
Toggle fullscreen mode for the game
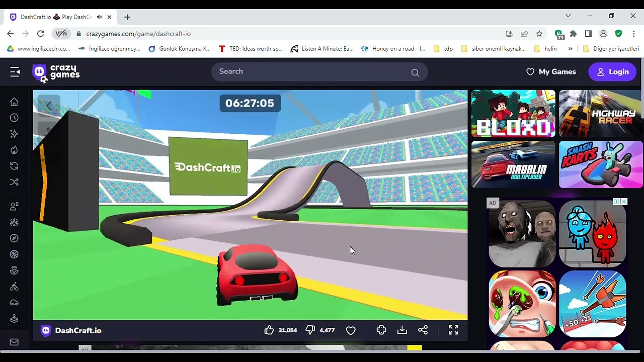click(x=453, y=330)
